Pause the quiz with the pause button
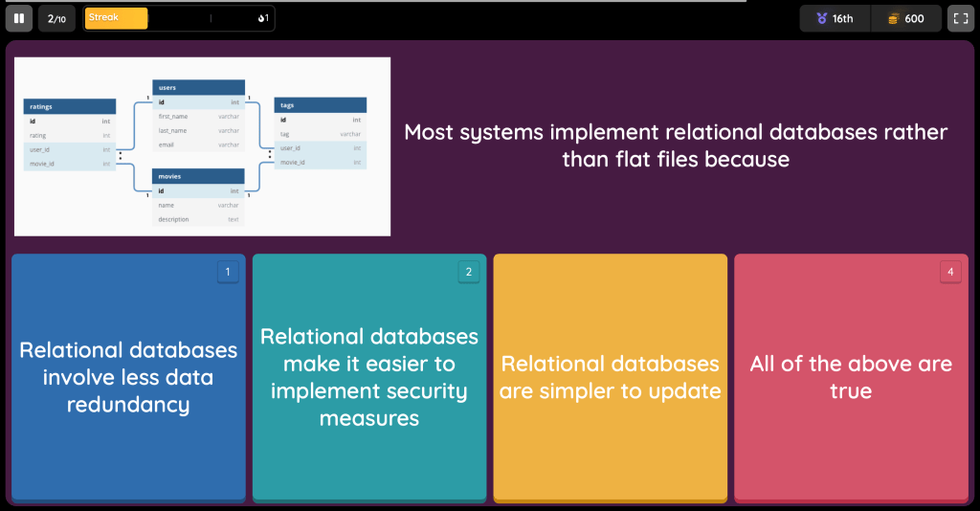Viewport: 980px width, 511px height. pos(18,18)
